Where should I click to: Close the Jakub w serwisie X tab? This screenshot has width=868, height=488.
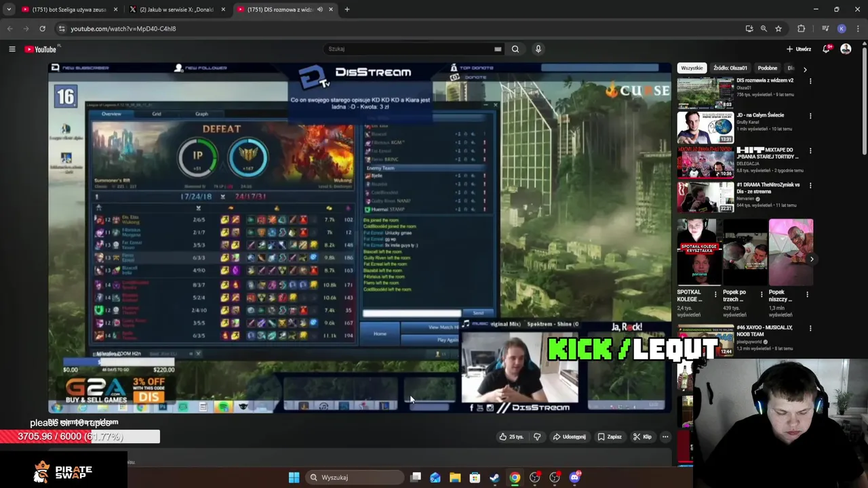click(x=223, y=9)
